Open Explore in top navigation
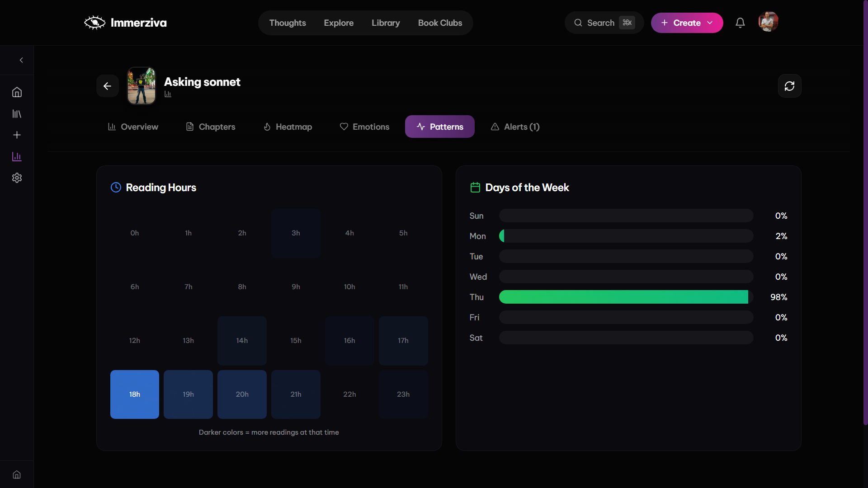Viewport: 868px width, 488px height. 339,23
